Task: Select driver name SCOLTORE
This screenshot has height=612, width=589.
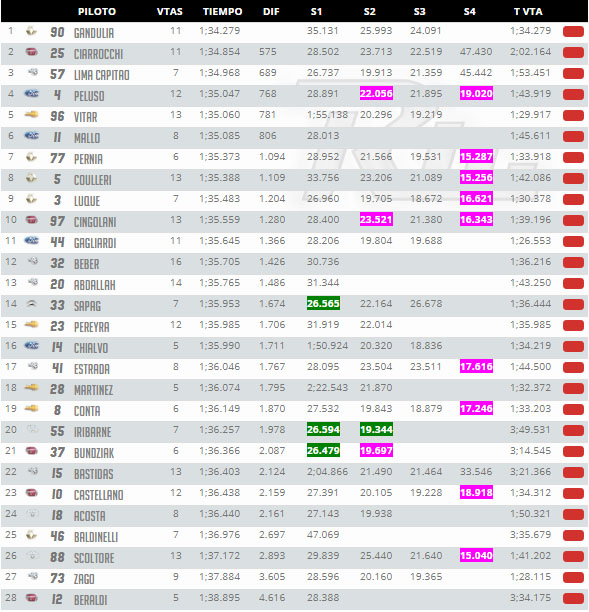Action: tap(94, 558)
